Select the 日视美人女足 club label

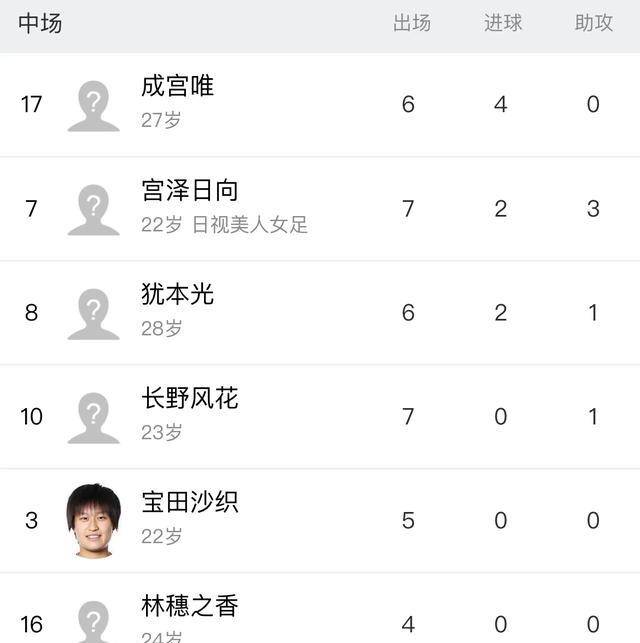coord(250,225)
